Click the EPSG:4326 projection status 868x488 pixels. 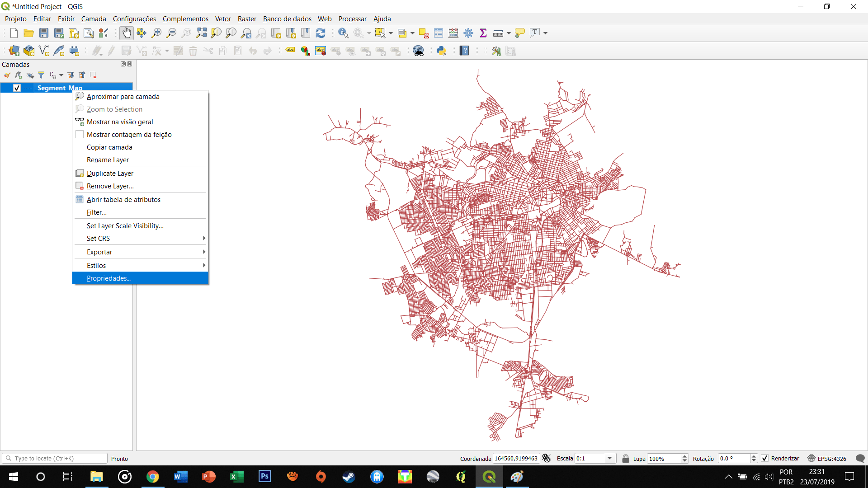coord(832,458)
